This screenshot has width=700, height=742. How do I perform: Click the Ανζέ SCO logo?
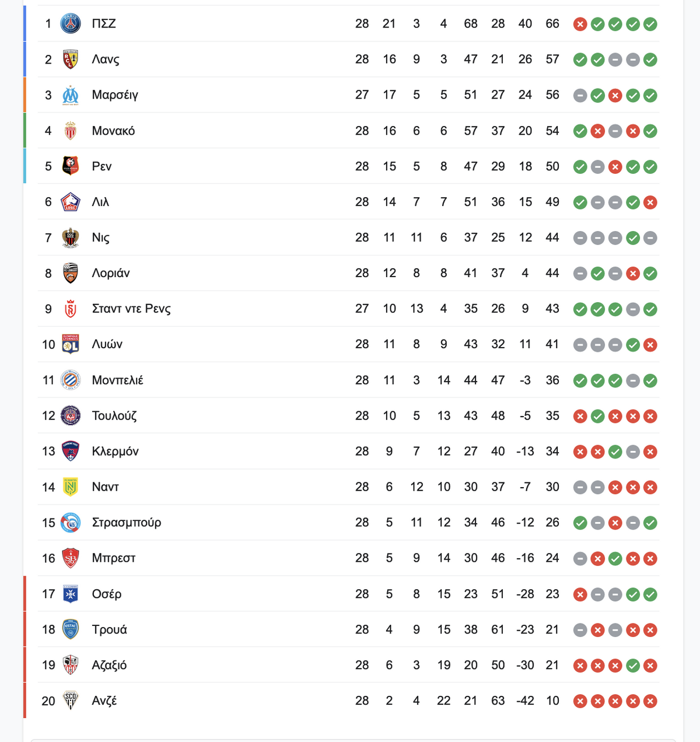[x=71, y=701]
